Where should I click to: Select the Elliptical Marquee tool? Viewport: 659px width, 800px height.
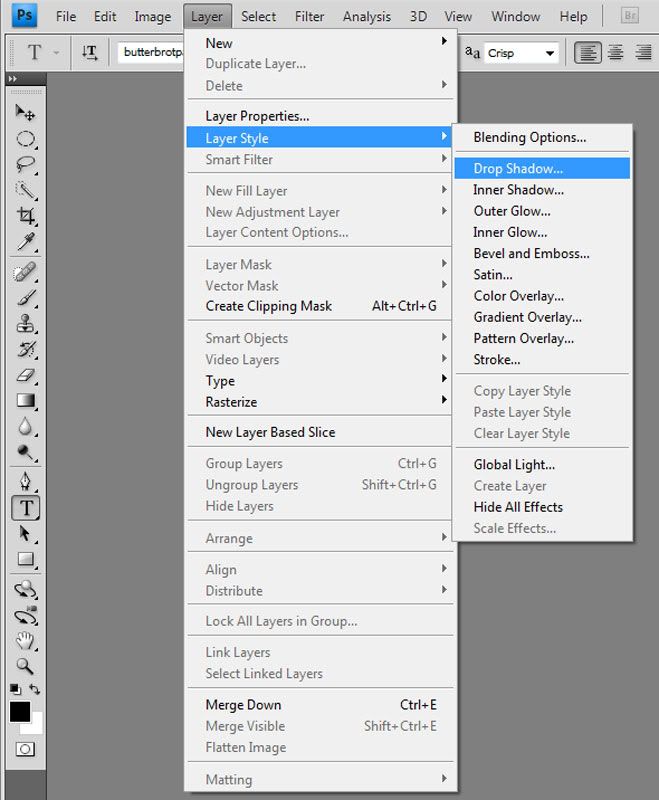[x=25, y=139]
